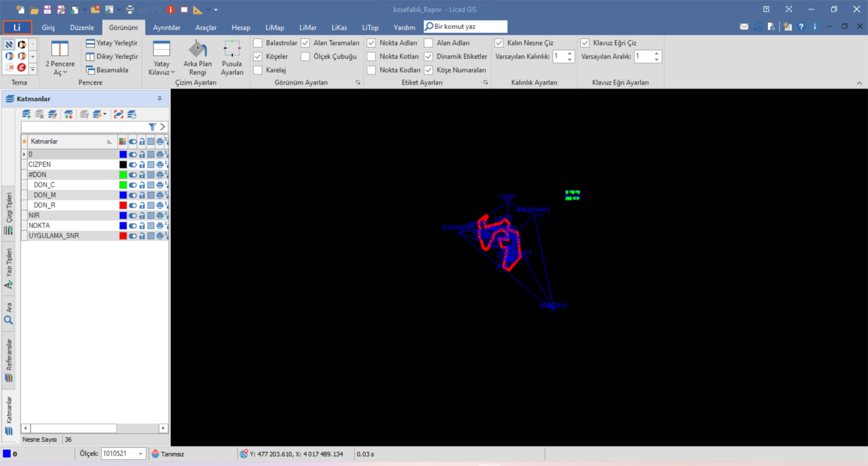The height and width of the screenshot is (466, 868).
Task: Click the lock icon for CIZPEN layer
Action: 142,164
